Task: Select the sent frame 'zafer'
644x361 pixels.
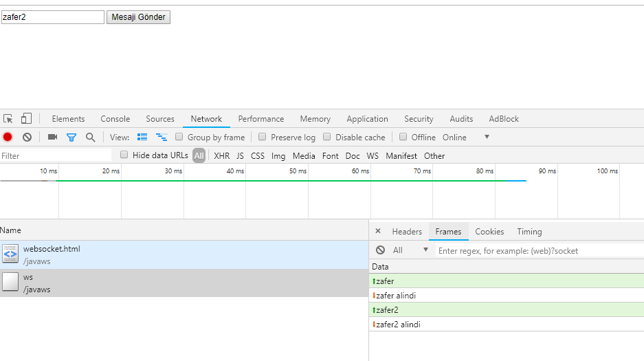Action: coord(507,281)
